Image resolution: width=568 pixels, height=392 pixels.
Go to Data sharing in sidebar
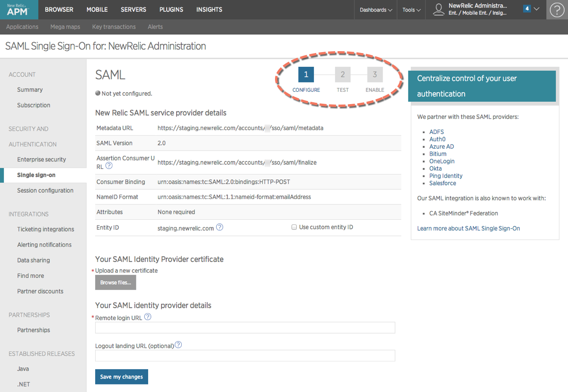click(34, 260)
